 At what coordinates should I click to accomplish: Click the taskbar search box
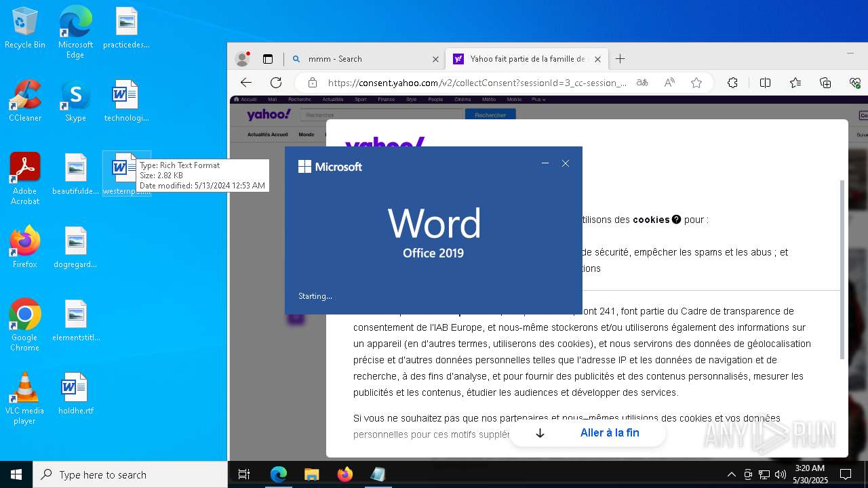click(x=130, y=474)
